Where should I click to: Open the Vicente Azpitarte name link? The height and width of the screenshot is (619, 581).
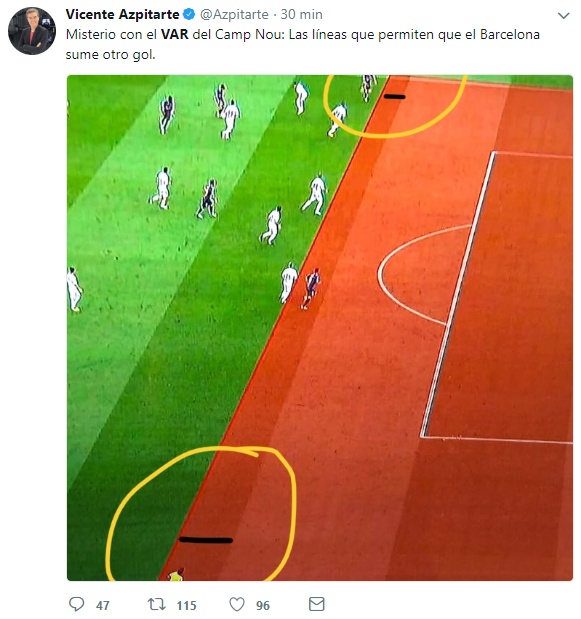click(x=122, y=15)
